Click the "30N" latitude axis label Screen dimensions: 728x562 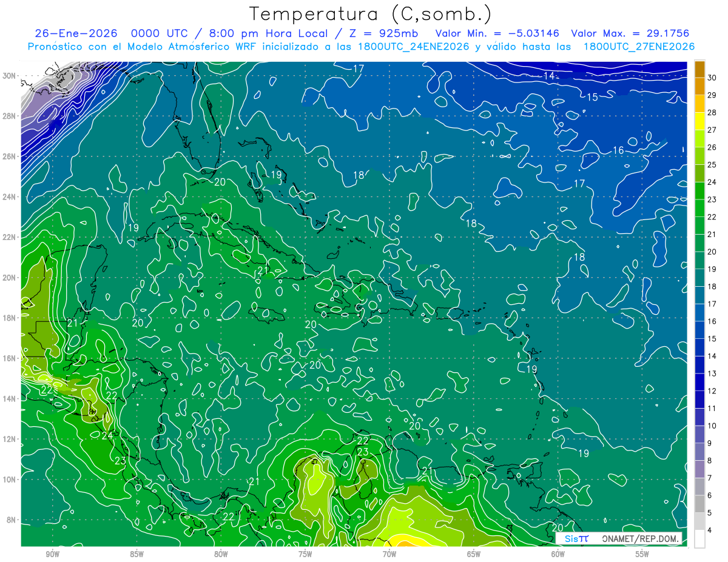coord(9,75)
